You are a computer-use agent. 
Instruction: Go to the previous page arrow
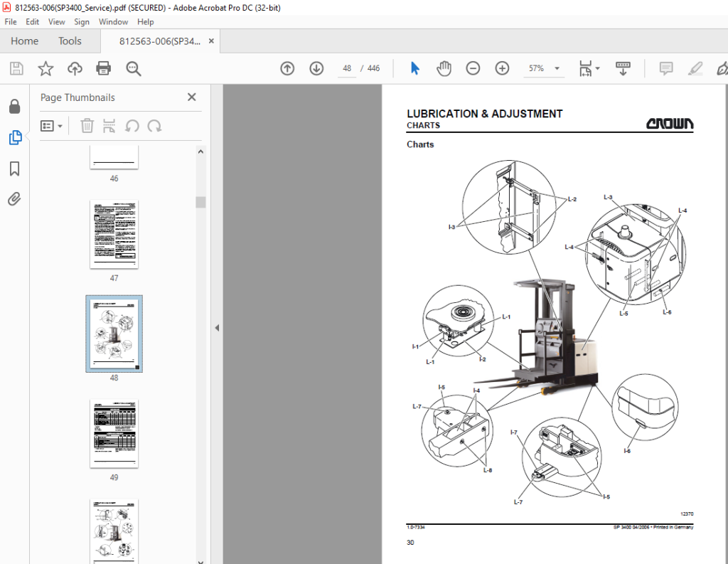pos(287,69)
